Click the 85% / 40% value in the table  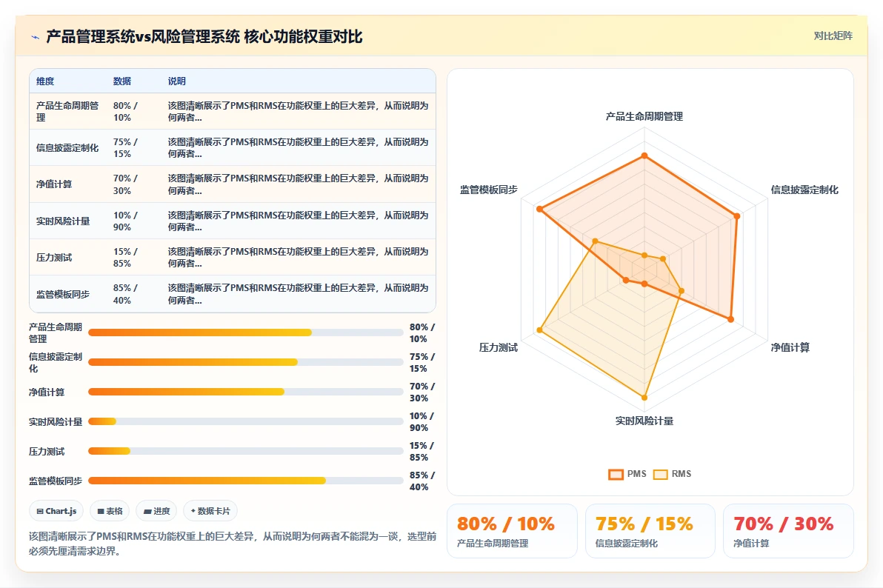pos(125,294)
